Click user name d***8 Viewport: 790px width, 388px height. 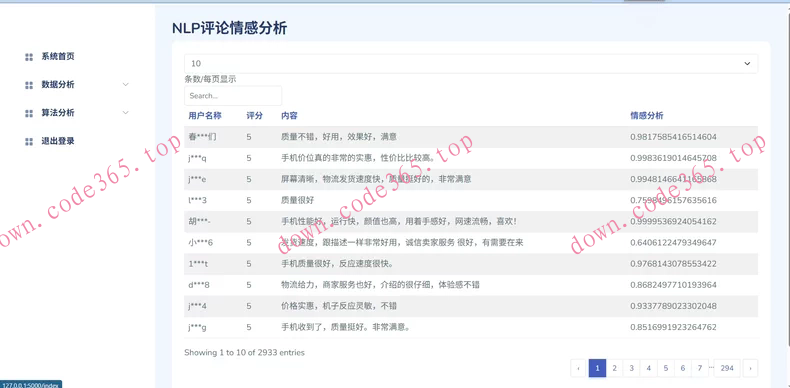pyautogui.click(x=199, y=285)
